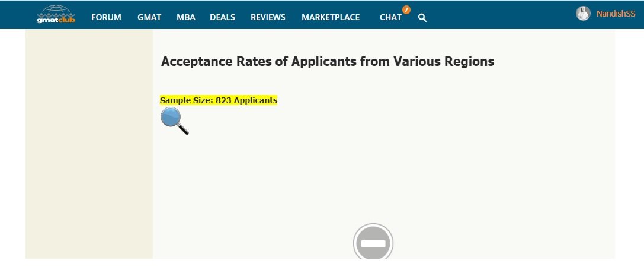Screen dimensions: 644x273
Task: Click the "gmatclub" wordmark text
Action: [56, 21]
